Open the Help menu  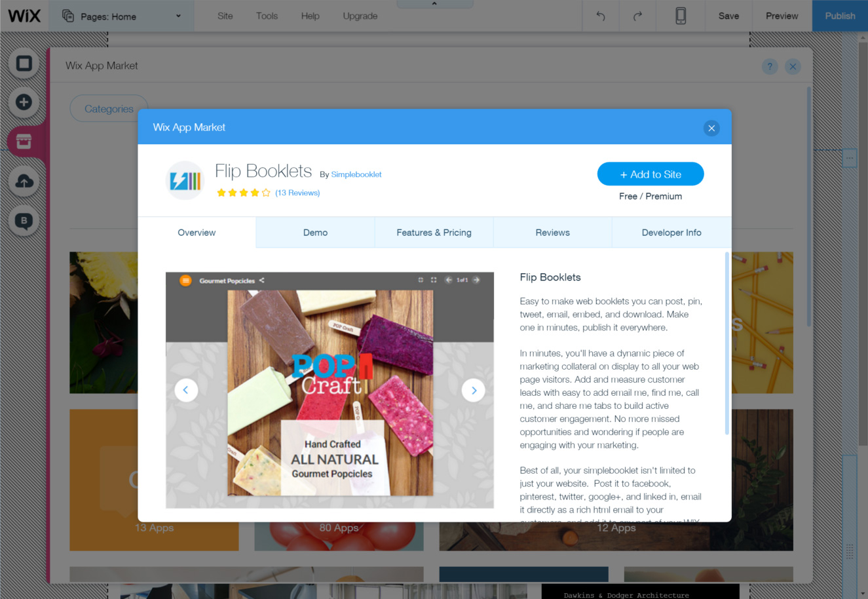[x=310, y=16]
